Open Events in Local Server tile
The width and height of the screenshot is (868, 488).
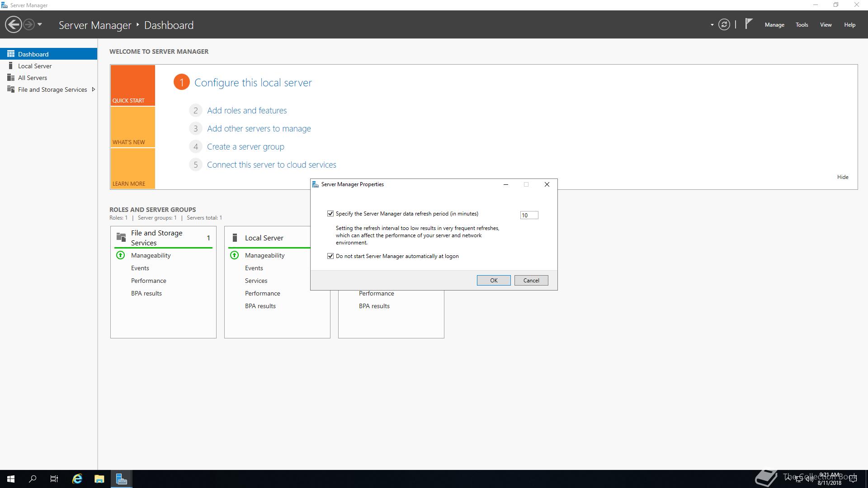(254, 268)
